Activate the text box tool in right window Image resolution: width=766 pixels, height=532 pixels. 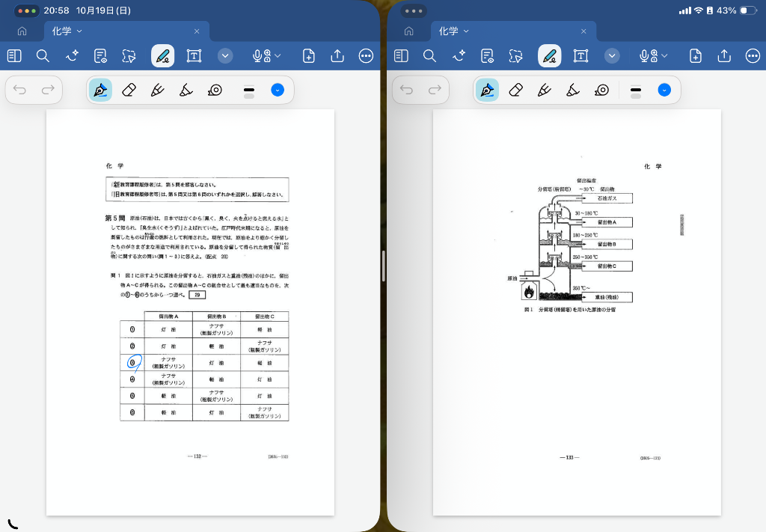click(x=580, y=56)
